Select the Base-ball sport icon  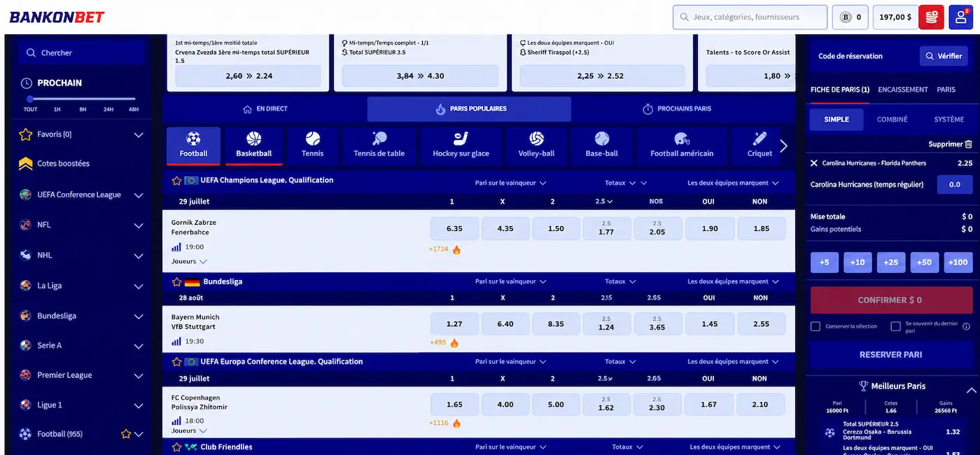click(601, 146)
